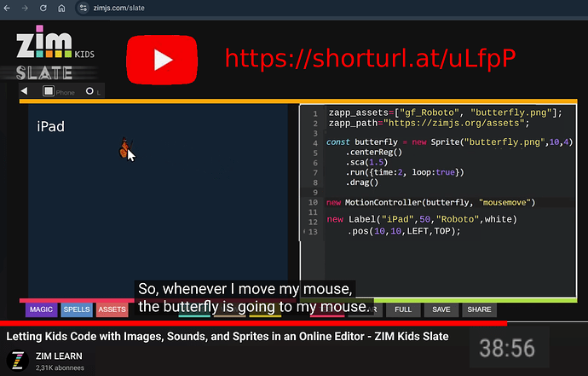Image resolution: width=588 pixels, height=376 pixels.
Task: Click the browser back arrow
Action: (x=7, y=8)
